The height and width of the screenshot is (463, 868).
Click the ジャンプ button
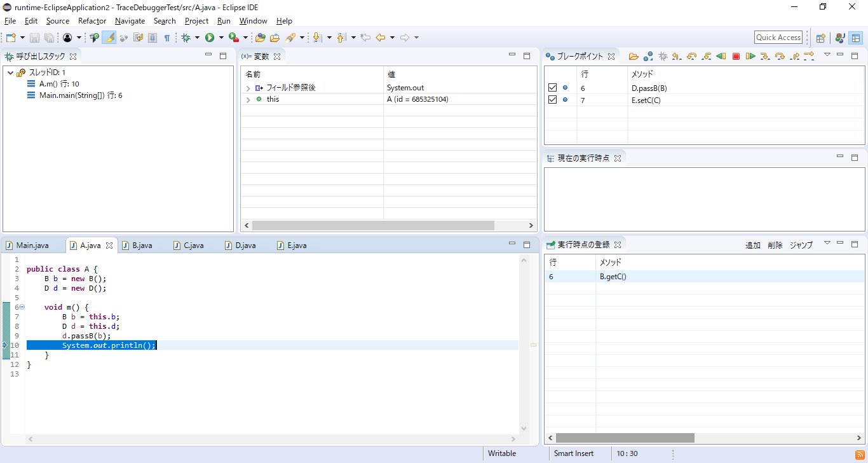point(801,245)
